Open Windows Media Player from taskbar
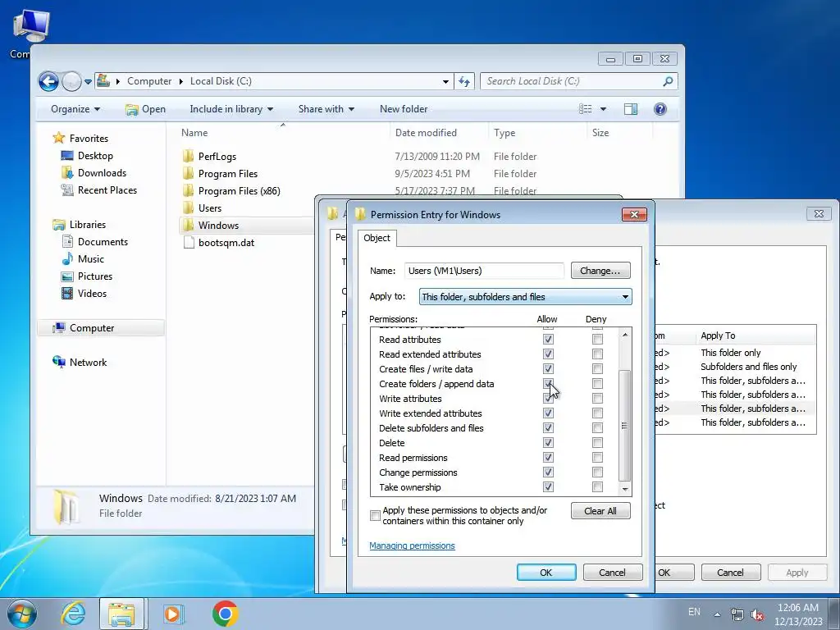 click(173, 614)
